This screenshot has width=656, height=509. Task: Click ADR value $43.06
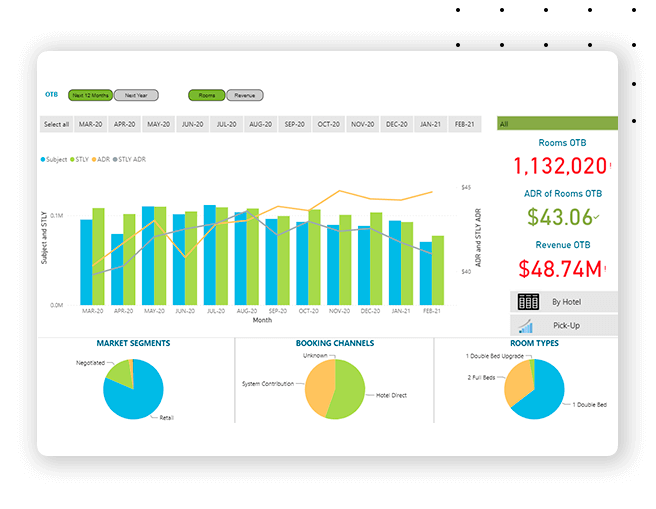pyautogui.click(x=560, y=217)
